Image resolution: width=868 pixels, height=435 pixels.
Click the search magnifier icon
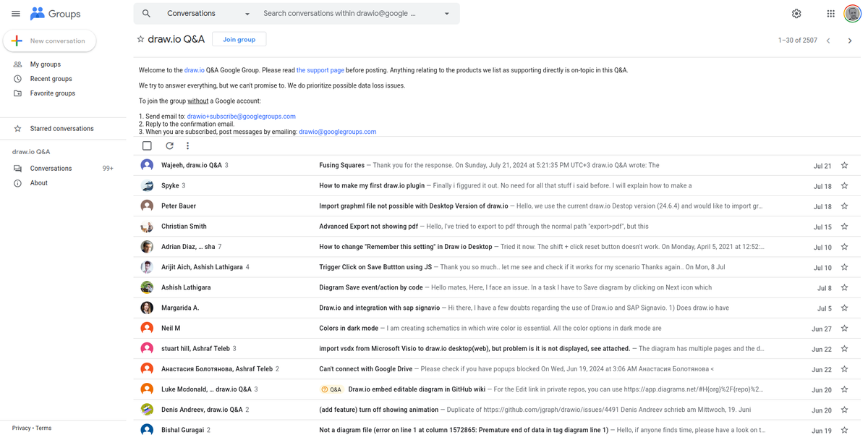tap(146, 14)
